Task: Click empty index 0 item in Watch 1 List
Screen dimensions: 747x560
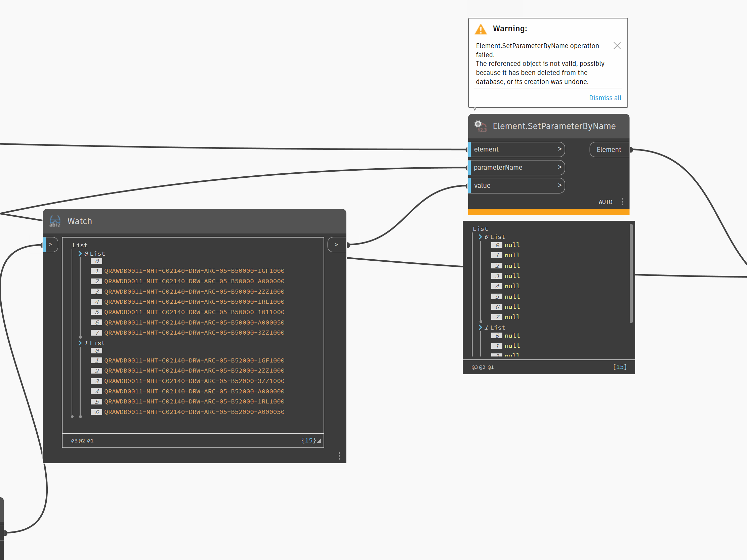Action: tap(96, 351)
